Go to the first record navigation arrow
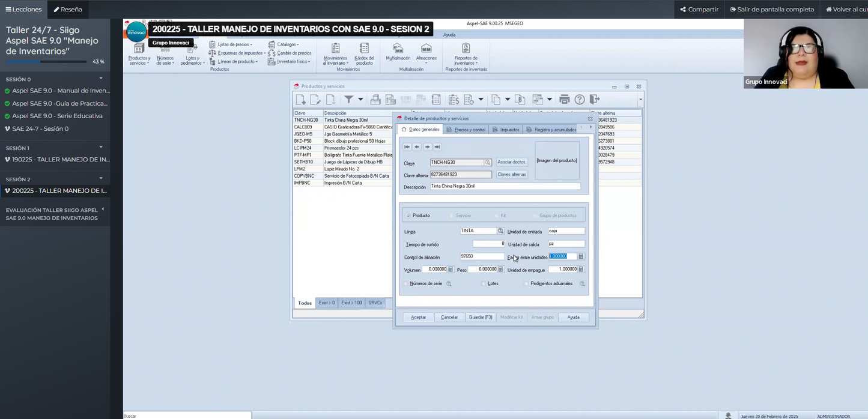This screenshot has width=868, height=419. point(407,147)
